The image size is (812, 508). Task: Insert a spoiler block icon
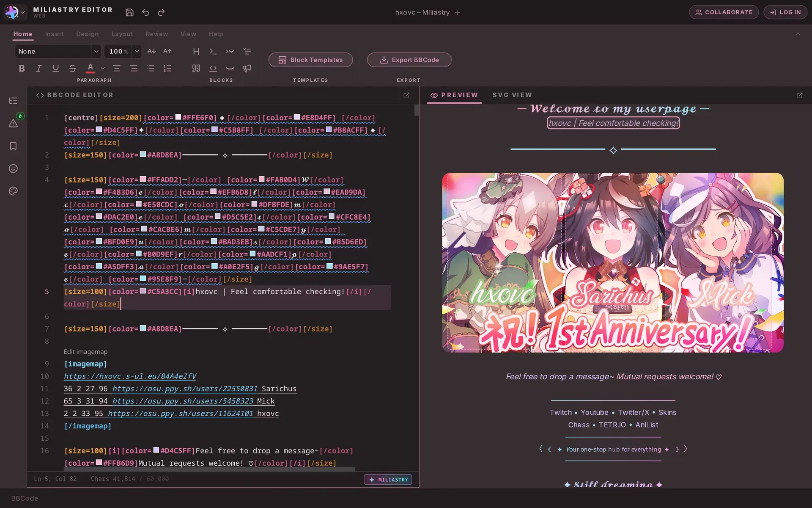230,51
